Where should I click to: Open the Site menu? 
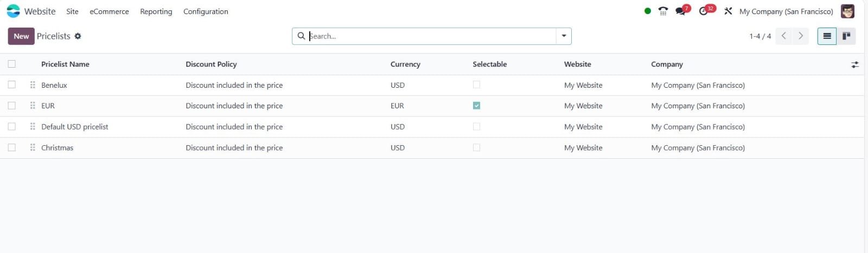coord(72,11)
